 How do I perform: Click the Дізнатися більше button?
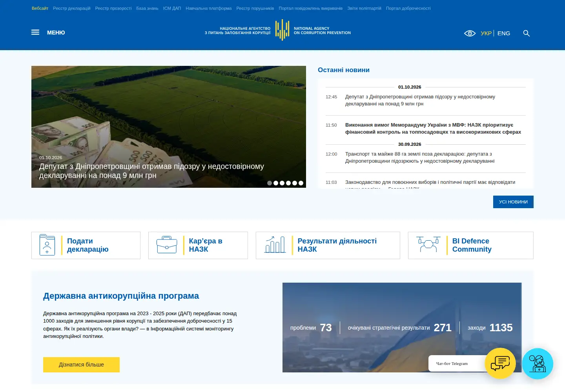[81, 365]
